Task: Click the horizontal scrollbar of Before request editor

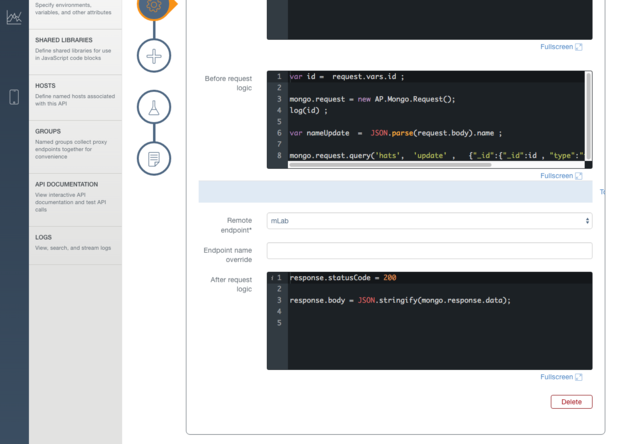Action: pyautogui.click(x=390, y=165)
